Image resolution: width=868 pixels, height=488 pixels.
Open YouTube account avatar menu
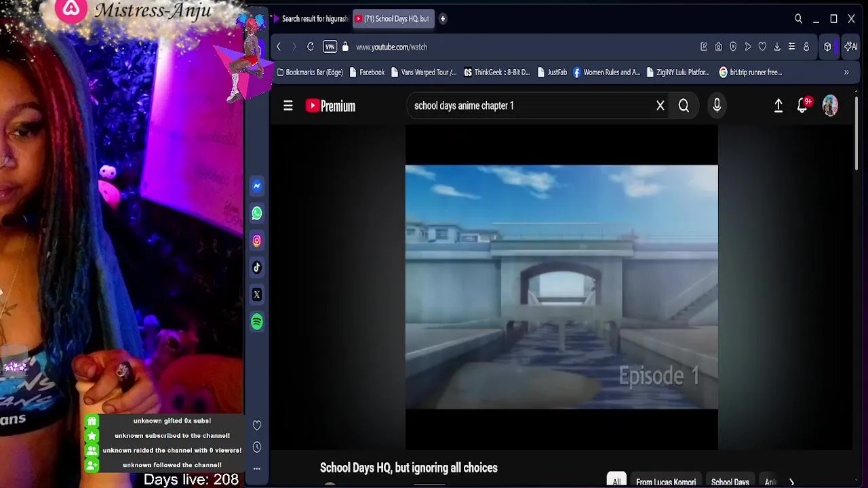pos(830,106)
